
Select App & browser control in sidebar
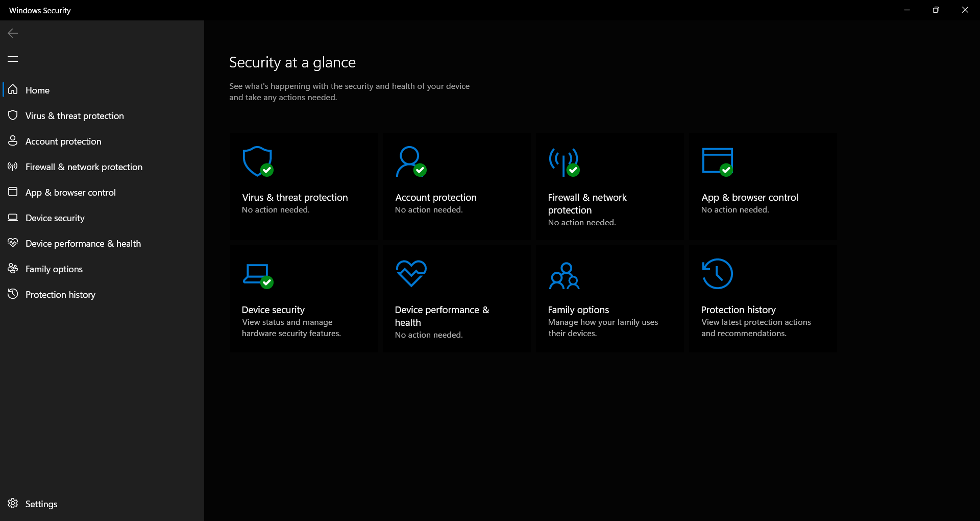pyautogui.click(x=70, y=193)
